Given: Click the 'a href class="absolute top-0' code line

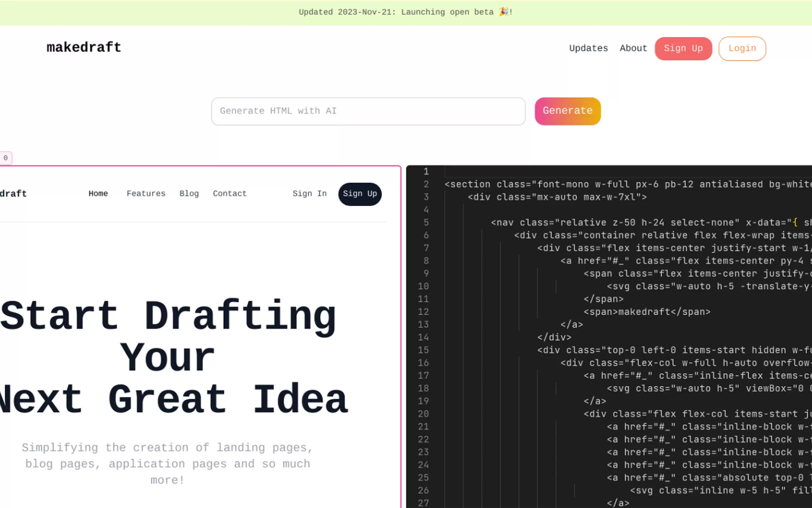Looking at the screenshot, I should point(709,478).
